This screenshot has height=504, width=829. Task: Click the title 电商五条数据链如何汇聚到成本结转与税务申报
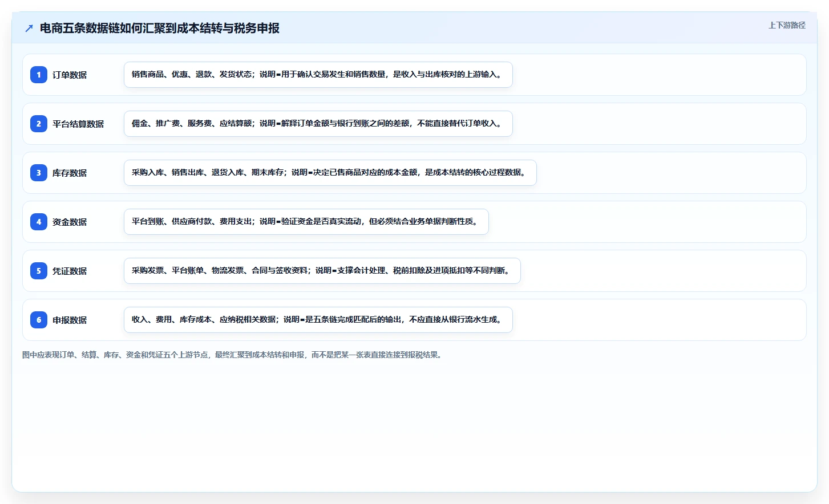[x=160, y=28]
